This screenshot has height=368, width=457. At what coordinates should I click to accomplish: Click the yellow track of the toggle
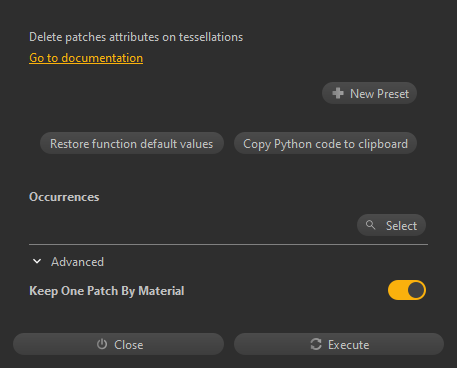(397, 290)
